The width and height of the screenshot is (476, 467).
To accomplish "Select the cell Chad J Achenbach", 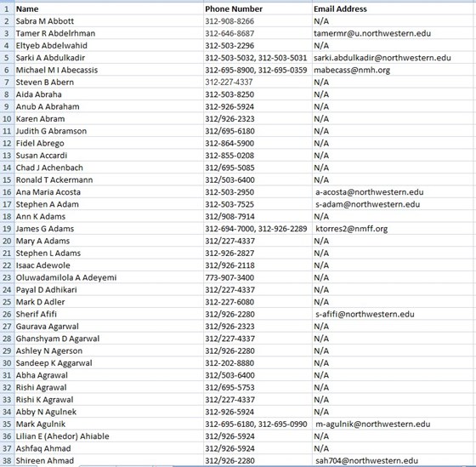I will (x=109, y=168).
